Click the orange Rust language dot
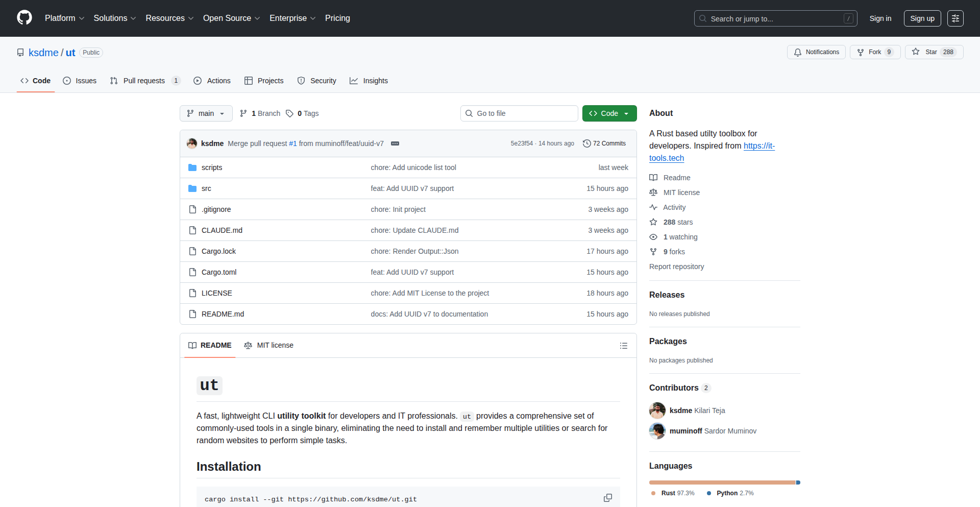This screenshot has width=980, height=507. [653, 493]
